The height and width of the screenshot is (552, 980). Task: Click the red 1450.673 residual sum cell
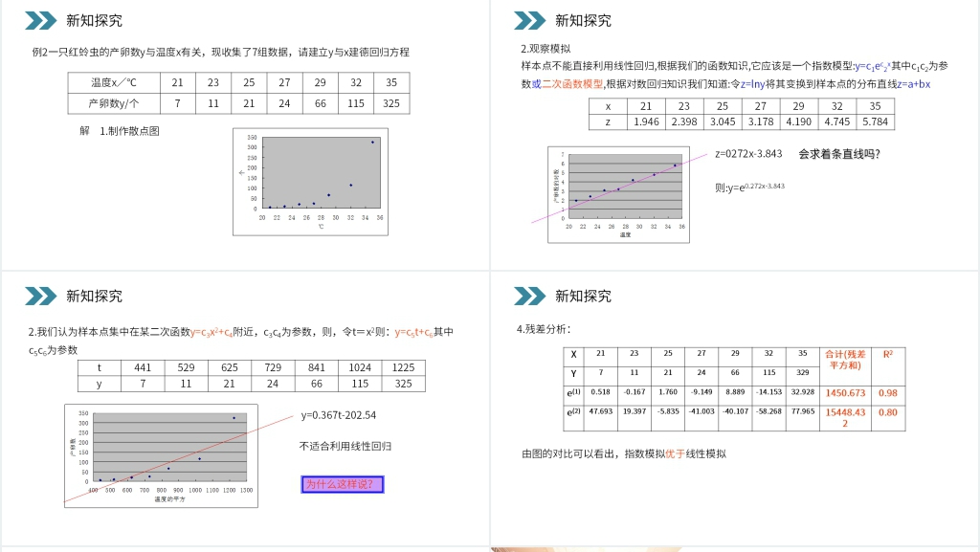tap(845, 393)
